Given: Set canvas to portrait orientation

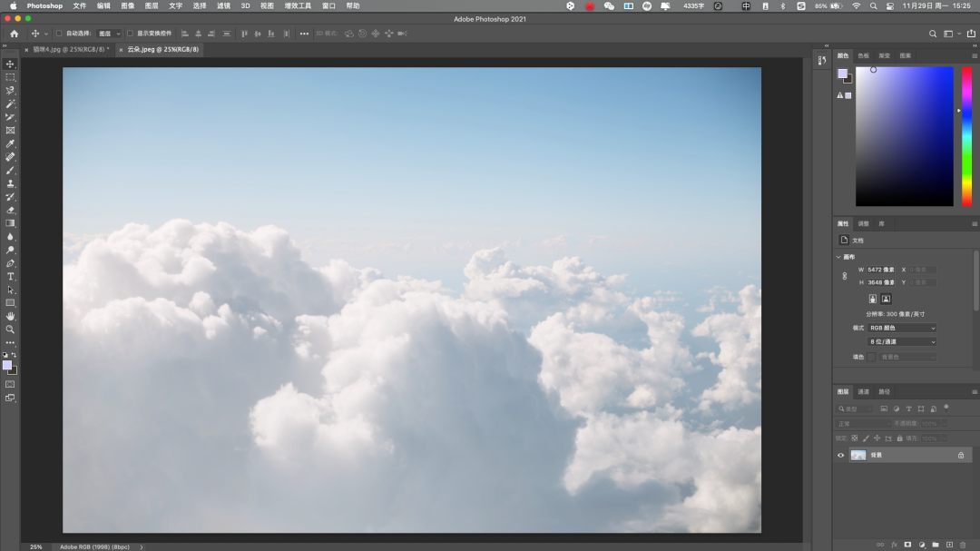Looking at the screenshot, I should 873,299.
